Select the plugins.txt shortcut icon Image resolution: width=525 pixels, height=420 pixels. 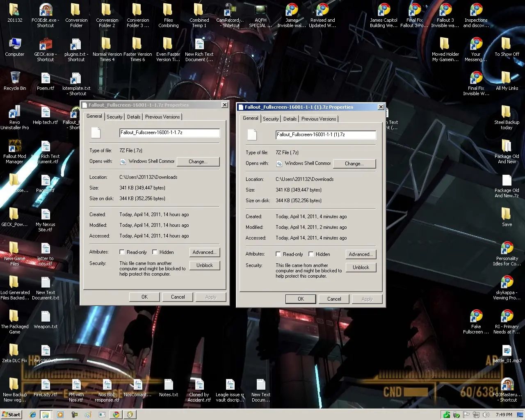76,44
